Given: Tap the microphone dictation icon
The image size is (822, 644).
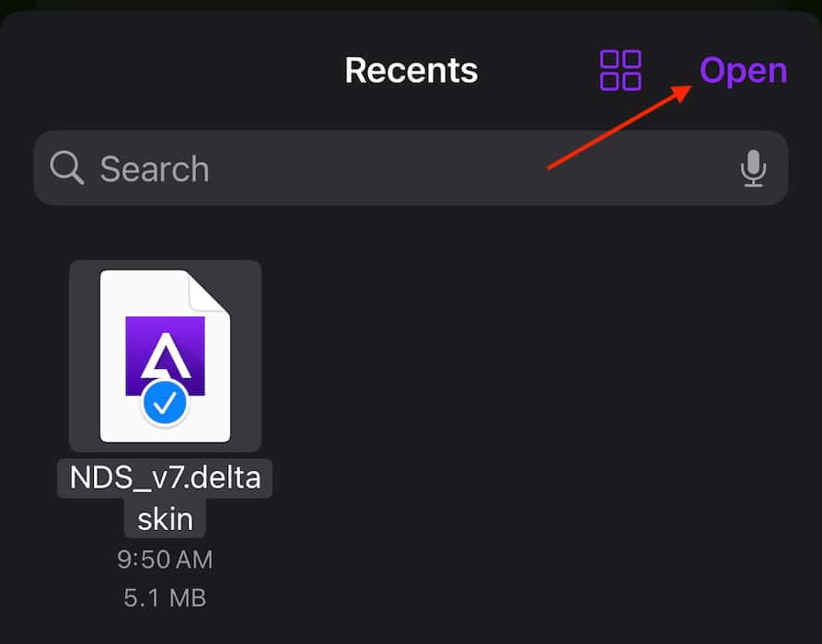Looking at the screenshot, I should click(753, 168).
